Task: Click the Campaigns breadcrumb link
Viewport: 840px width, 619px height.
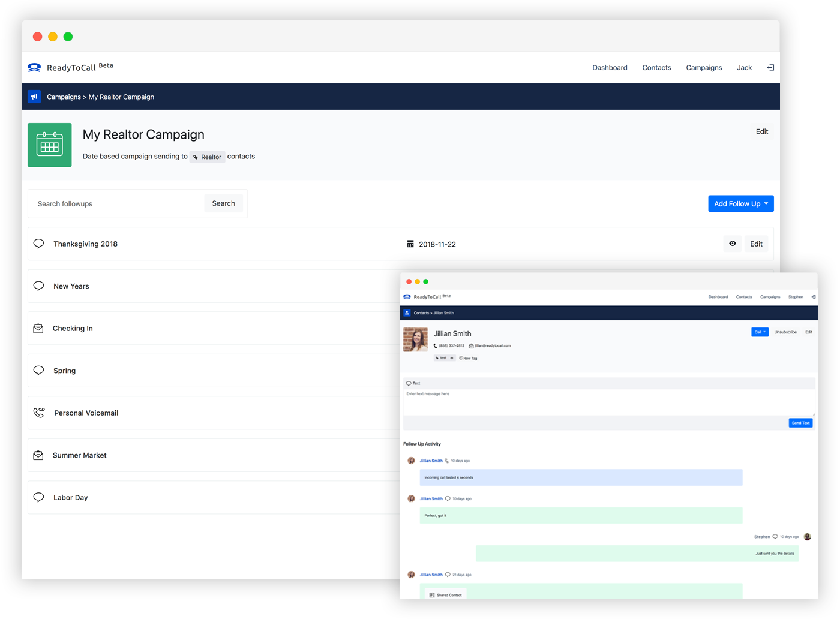Action: pos(64,97)
